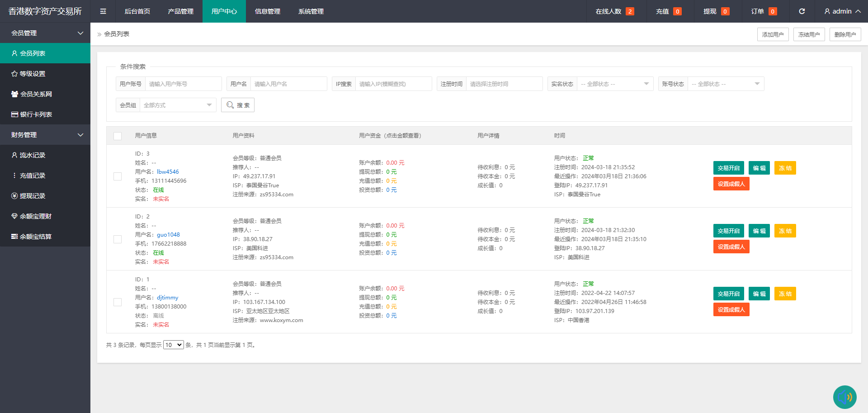The image size is (868, 413).
Task: Switch to the 系统管理 top menu
Action: coord(311,11)
